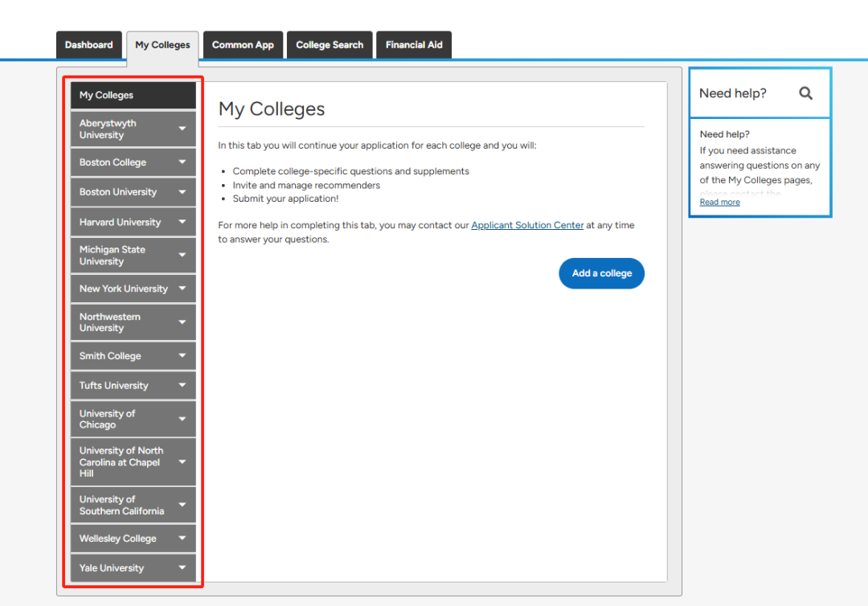Expand the Wellesley College caret
Image resolution: width=868 pixels, height=606 pixels.
coord(182,538)
